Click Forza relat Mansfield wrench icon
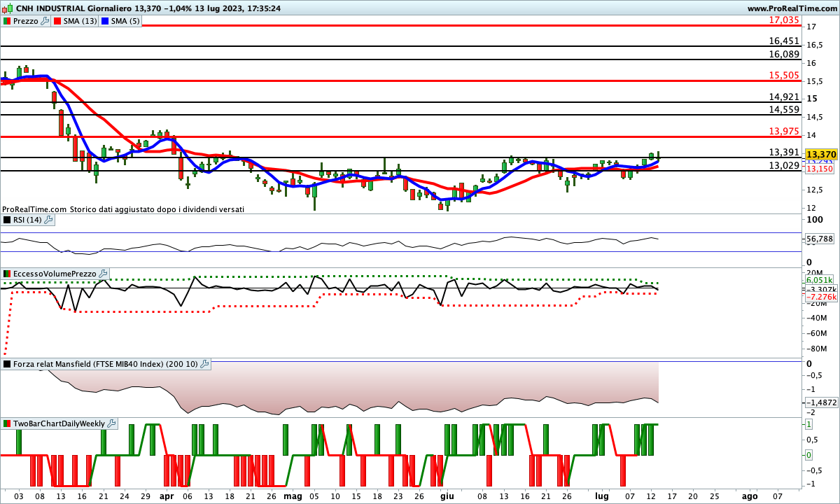The width and height of the screenshot is (840, 504). click(204, 364)
